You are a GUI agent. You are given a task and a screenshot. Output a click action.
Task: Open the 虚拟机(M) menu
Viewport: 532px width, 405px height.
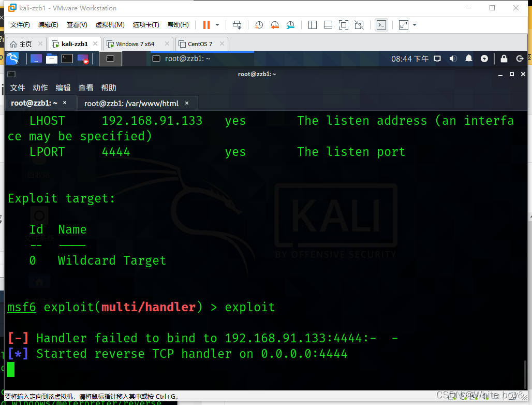pyautogui.click(x=110, y=25)
